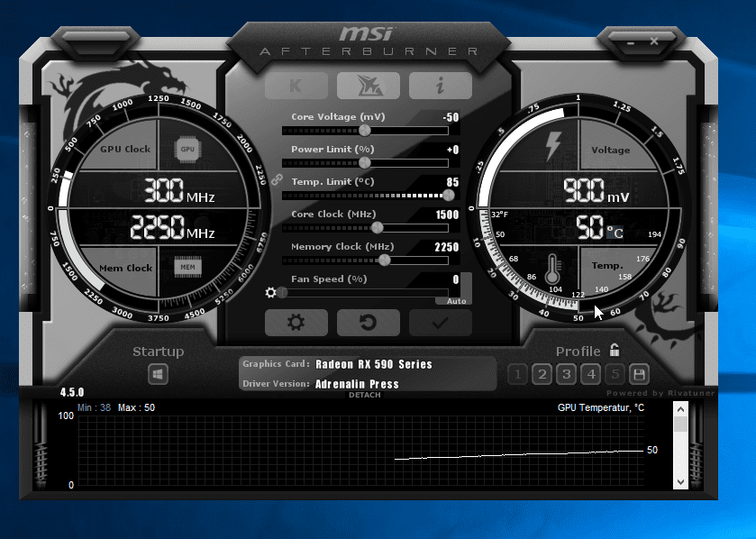Click the DETACH monitor button
The width and height of the screenshot is (756, 539).
(x=365, y=395)
